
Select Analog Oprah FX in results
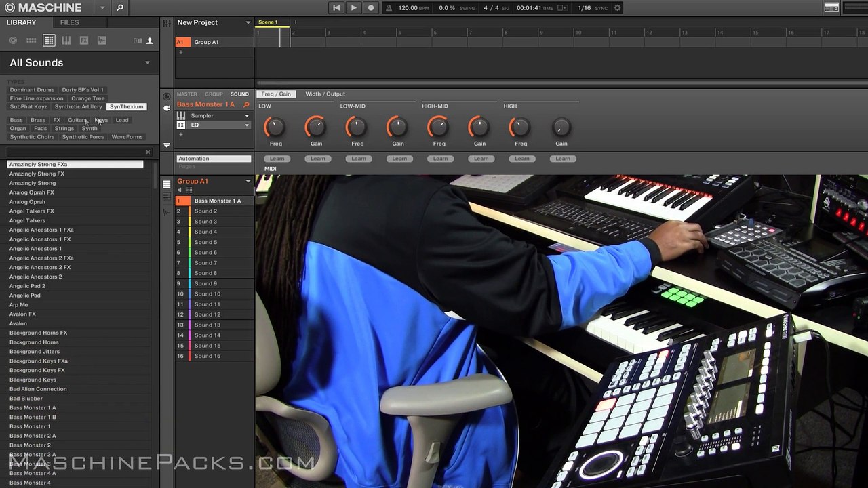coord(31,192)
